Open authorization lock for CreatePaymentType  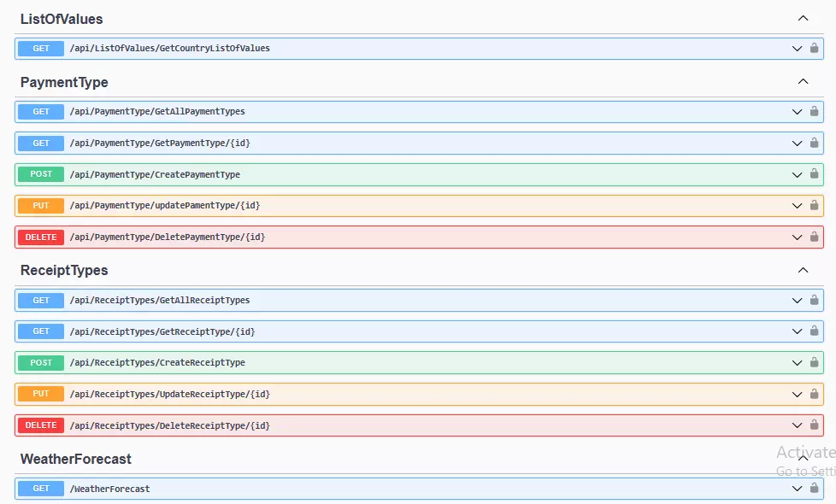(814, 174)
